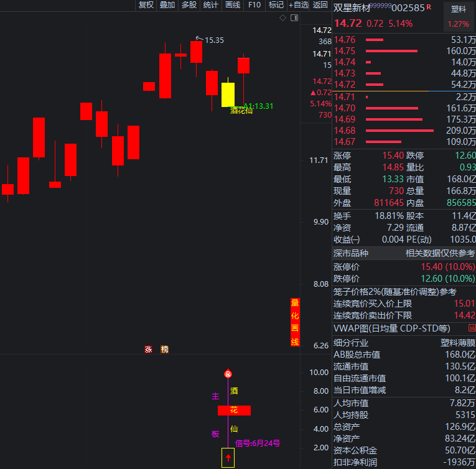Click the 最低 value 13.33

click(393, 179)
